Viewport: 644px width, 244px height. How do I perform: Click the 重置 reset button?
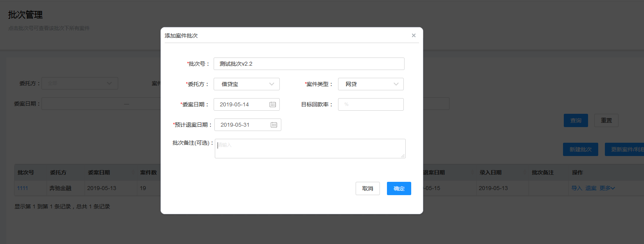point(606,120)
